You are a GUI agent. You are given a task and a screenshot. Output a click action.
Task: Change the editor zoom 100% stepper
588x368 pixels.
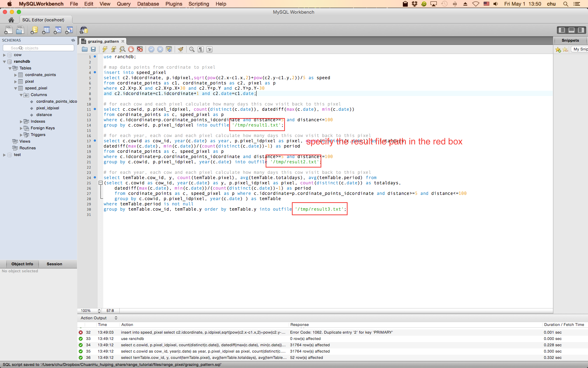[x=99, y=311]
